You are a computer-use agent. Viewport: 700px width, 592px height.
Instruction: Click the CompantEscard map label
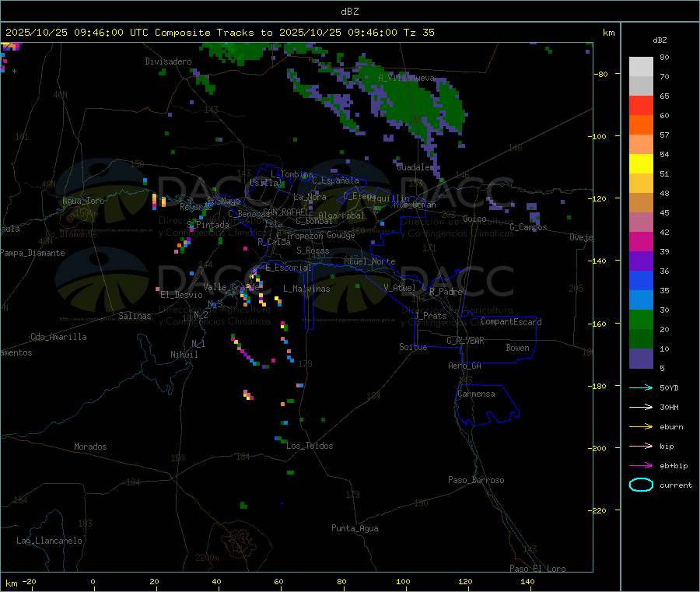tap(511, 322)
